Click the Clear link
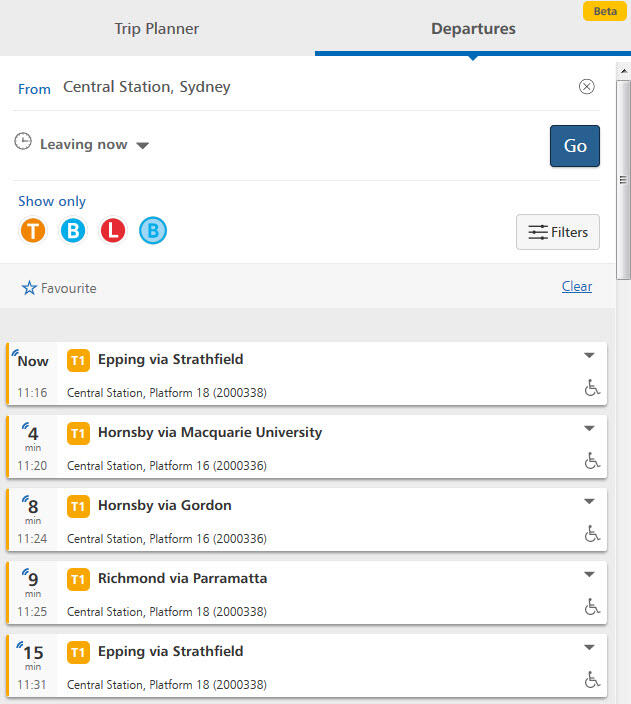 577,286
